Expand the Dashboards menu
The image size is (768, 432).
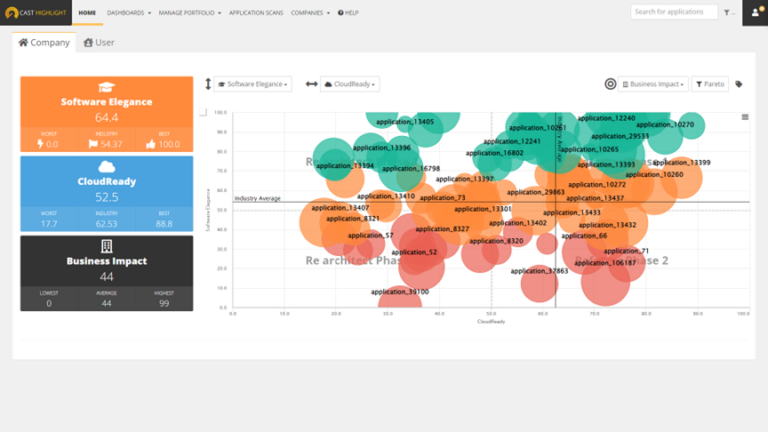[129, 13]
